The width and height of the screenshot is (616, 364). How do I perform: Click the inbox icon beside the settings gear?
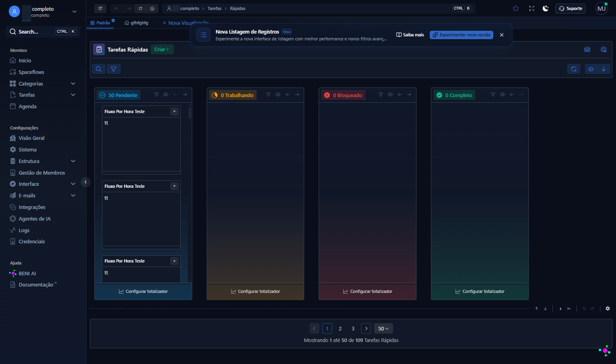[587, 50]
